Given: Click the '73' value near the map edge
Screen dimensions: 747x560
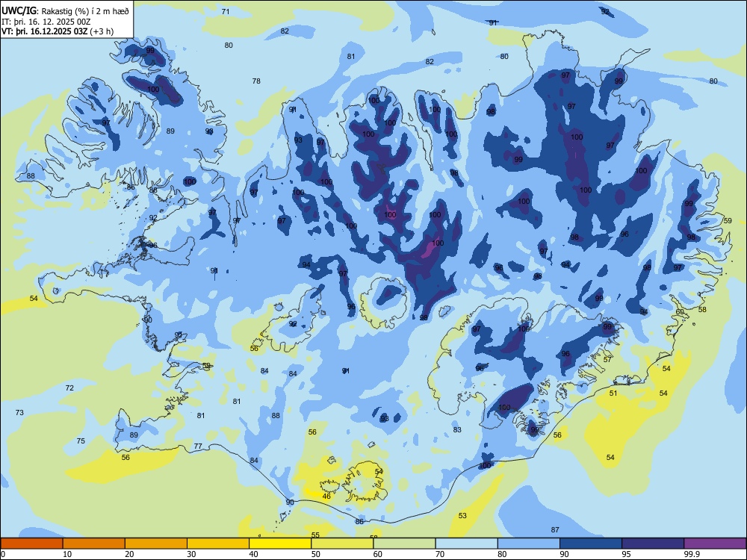Looking at the screenshot, I should pyautogui.click(x=19, y=412).
